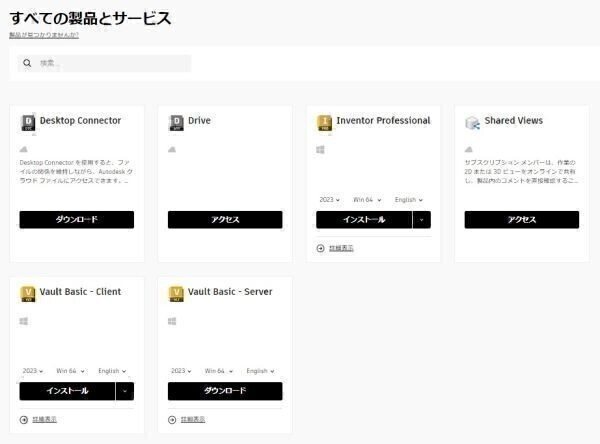Open the 2023 version dropdown for Inventor Professional
Image resolution: width=600 pixels, height=444 pixels.
point(329,200)
